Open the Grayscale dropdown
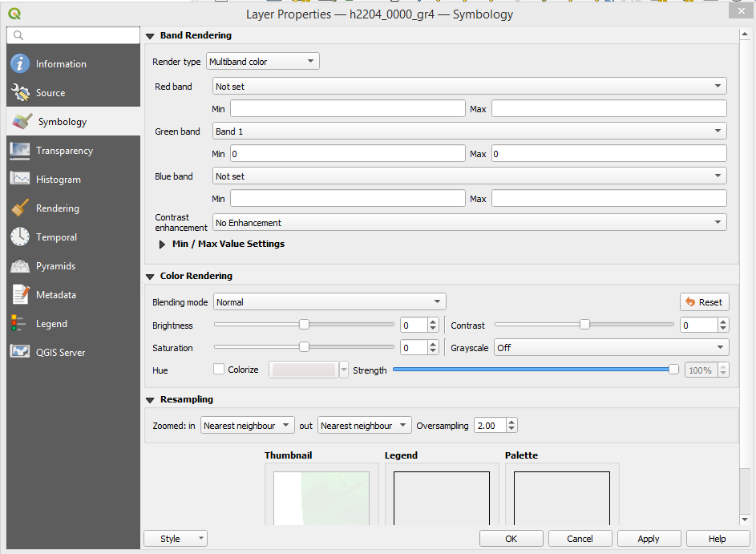 pyautogui.click(x=611, y=348)
